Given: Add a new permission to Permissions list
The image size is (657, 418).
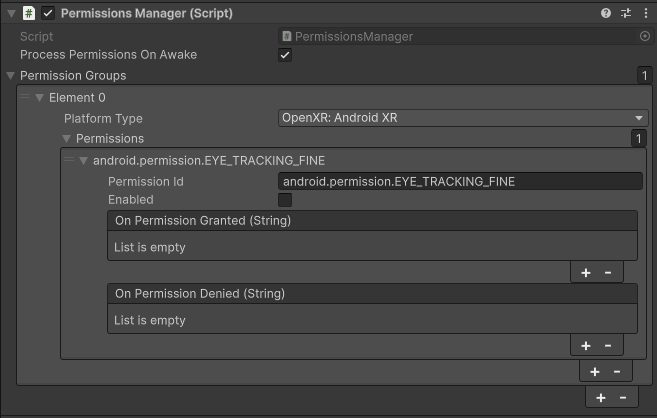Looking at the screenshot, I should tap(595, 371).
